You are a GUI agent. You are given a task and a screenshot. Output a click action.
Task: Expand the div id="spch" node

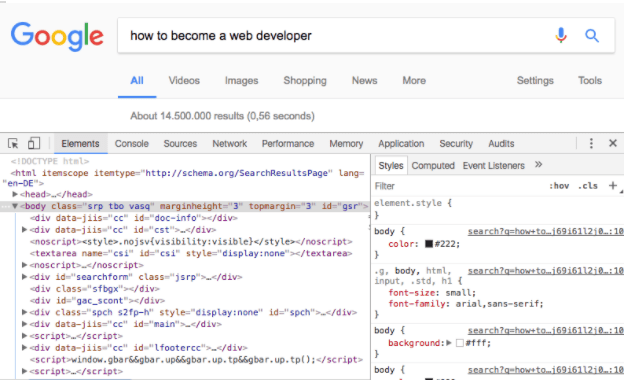[x=24, y=312]
